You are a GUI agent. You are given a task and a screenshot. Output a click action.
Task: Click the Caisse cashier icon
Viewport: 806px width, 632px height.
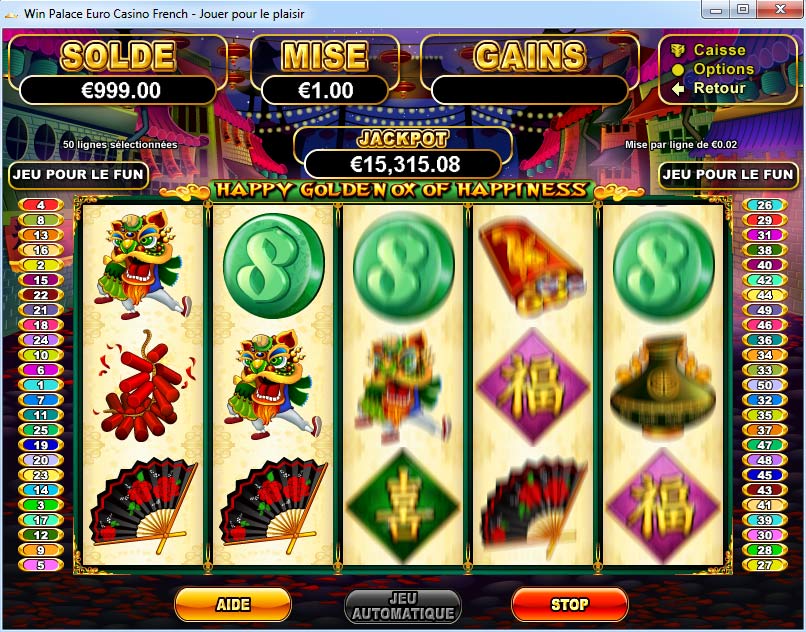pyautogui.click(x=679, y=50)
